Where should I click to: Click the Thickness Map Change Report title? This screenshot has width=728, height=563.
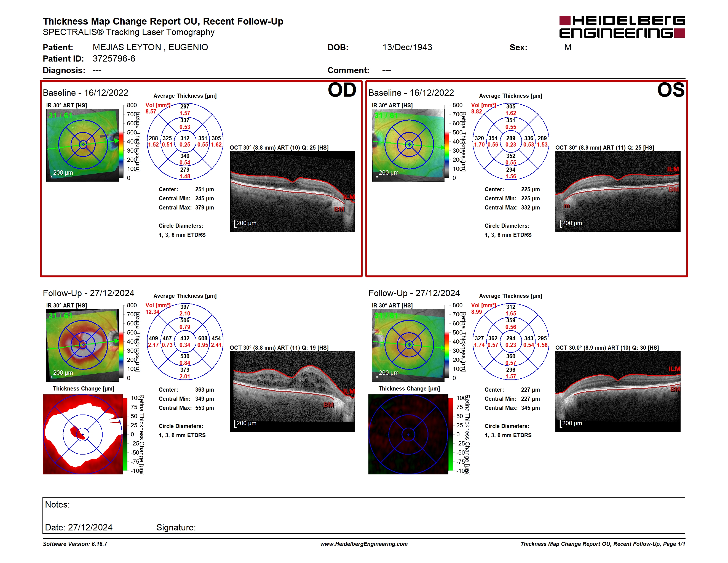pos(163,21)
